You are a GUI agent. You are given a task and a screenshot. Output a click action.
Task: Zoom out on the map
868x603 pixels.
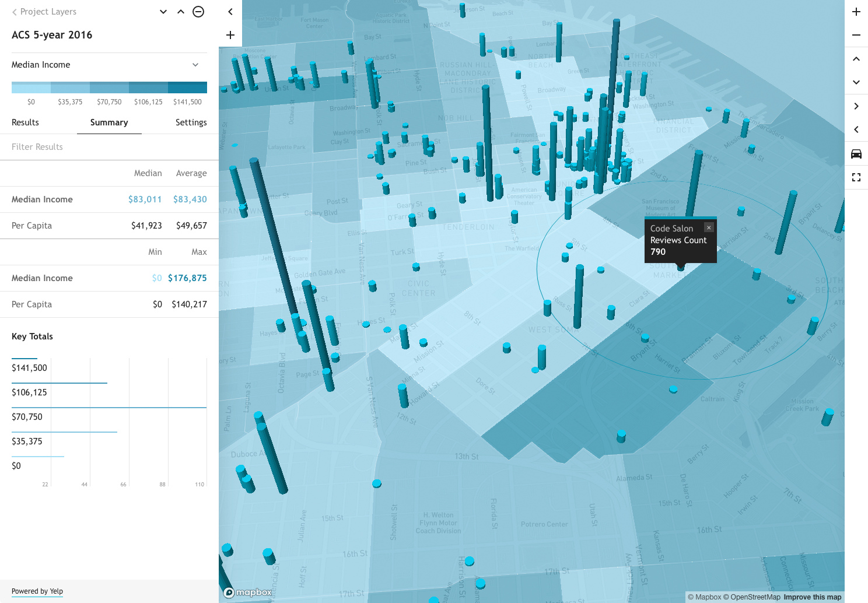(x=856, y=35)
